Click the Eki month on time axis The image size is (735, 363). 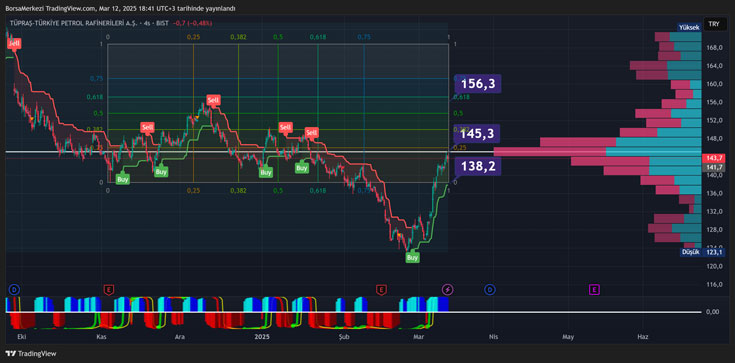click(x=21, y=337)
